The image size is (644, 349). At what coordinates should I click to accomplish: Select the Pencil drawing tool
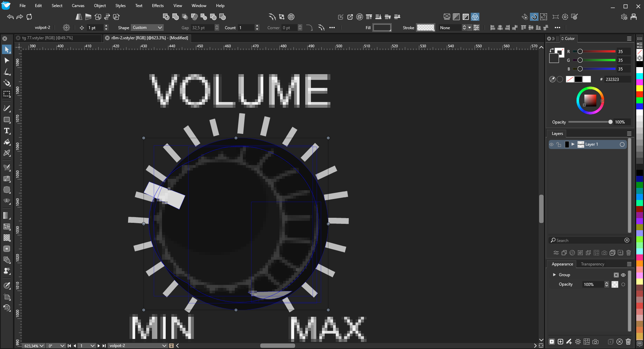tap(7, 108)
